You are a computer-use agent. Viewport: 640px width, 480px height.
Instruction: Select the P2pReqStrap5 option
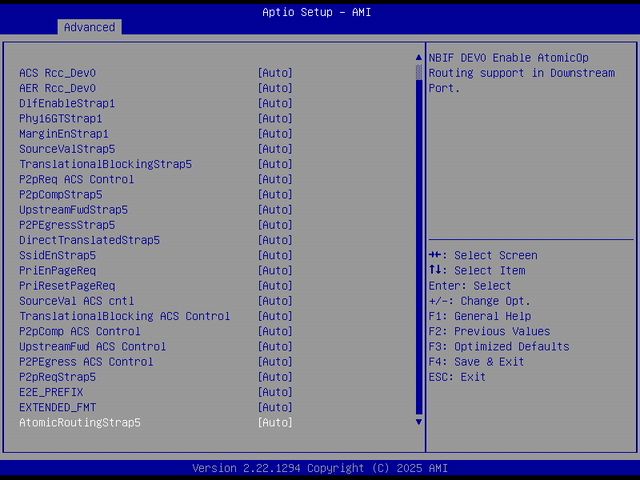(x=58, y=377)
